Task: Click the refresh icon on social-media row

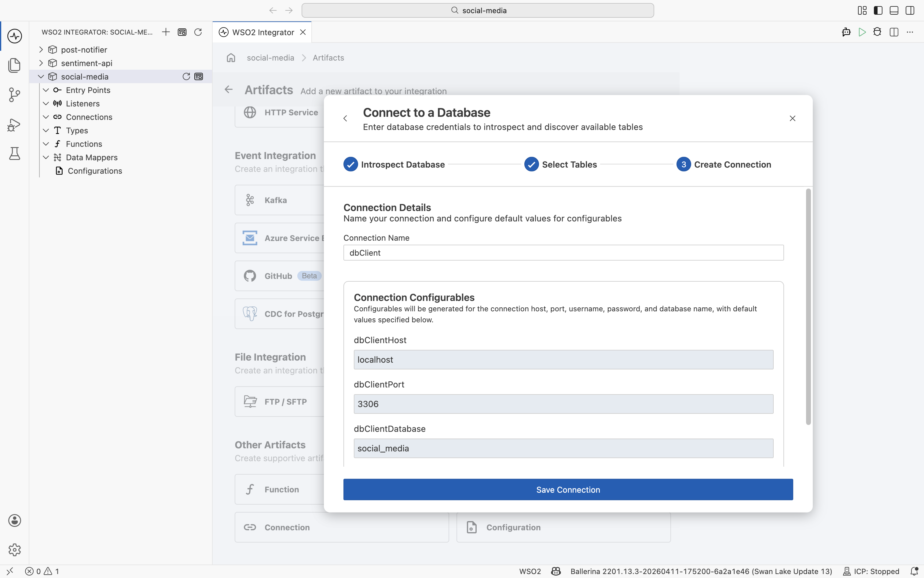Action: [x=186, y=76]
